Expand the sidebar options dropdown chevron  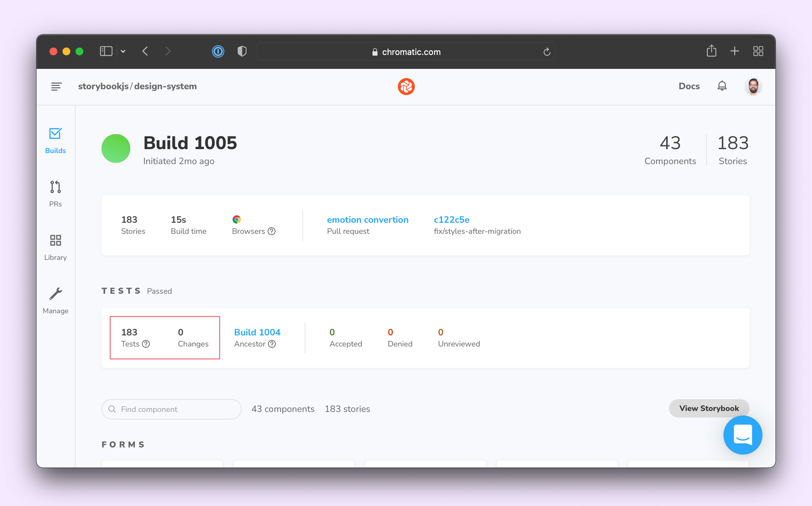click(x=123, y=51)
